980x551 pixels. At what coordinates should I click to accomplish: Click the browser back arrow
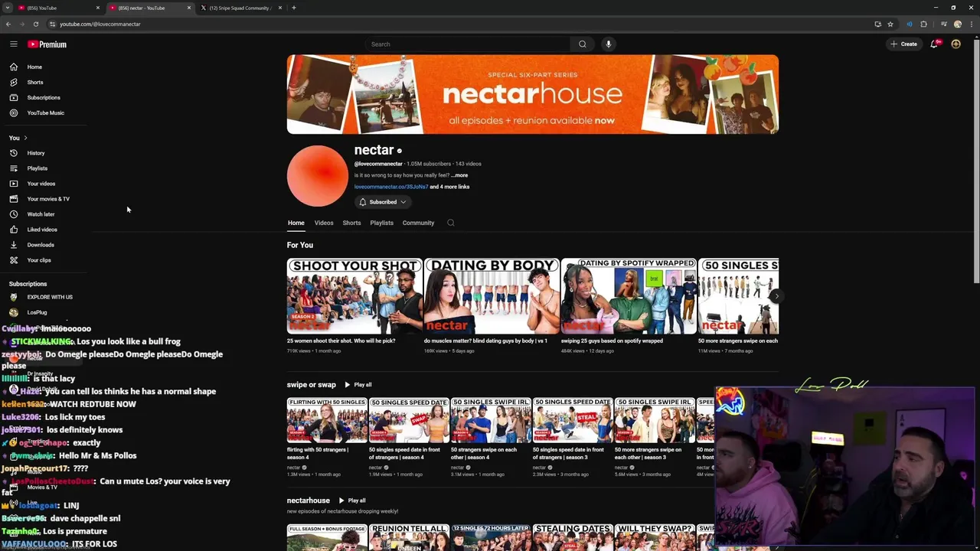[8, 24]
